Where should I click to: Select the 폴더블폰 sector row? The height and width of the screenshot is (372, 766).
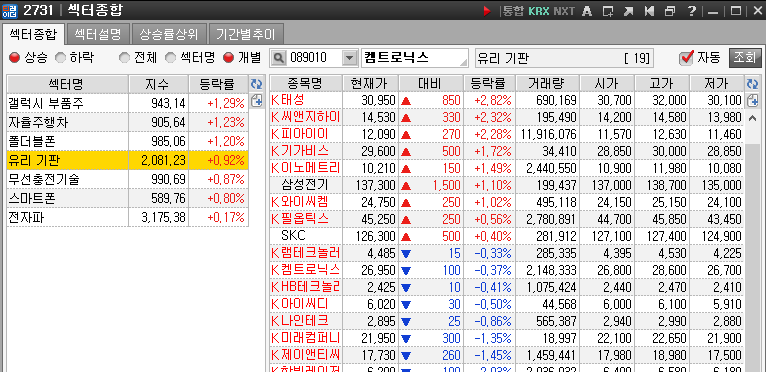(128, 141)
